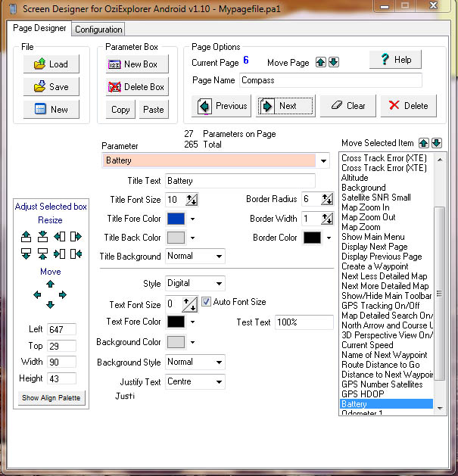Go to the Previous page

point(221,106)
